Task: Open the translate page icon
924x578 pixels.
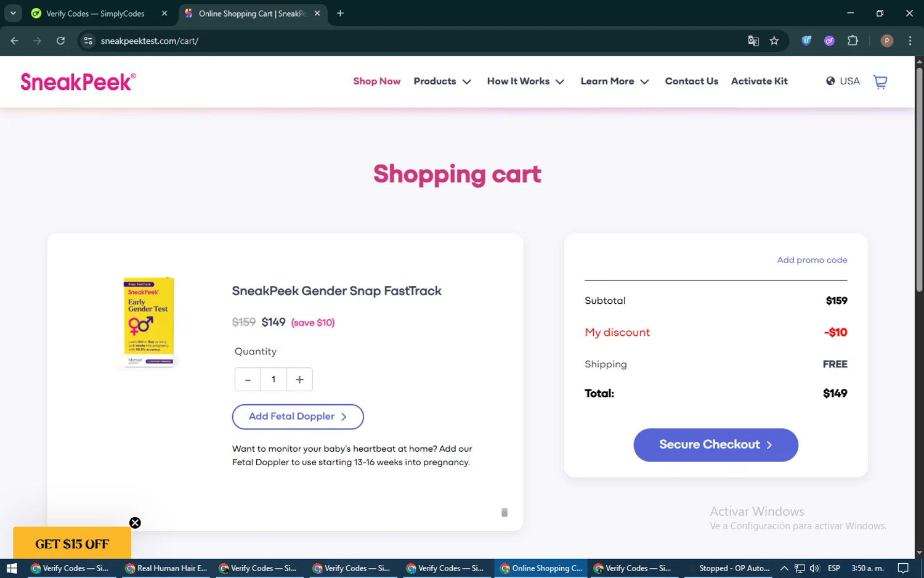Action: 753,41
